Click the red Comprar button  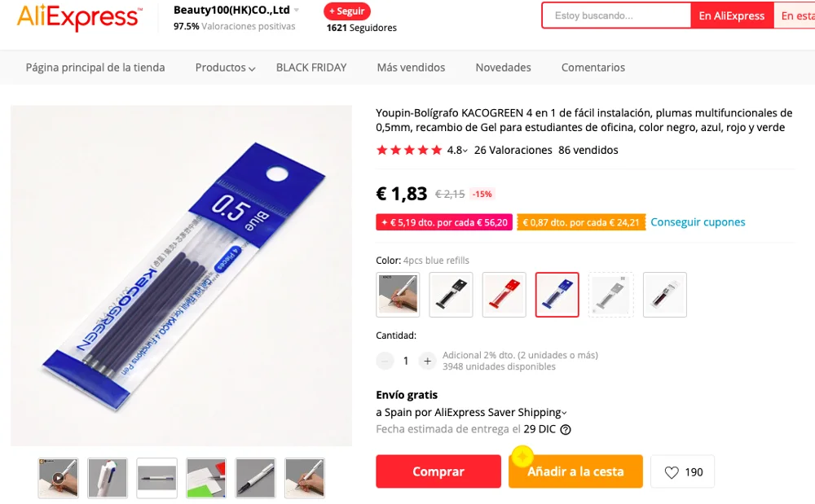point(438,471)
